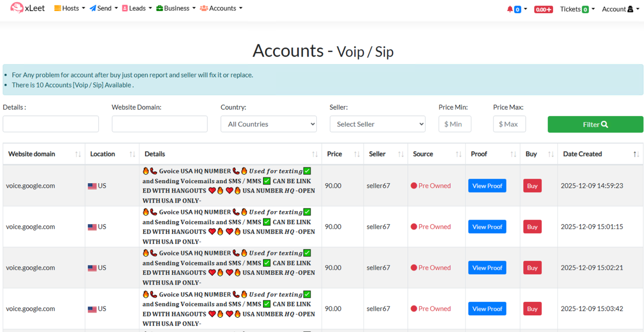Sort table by Seller column arrows
644x332 pixels.
401,154
